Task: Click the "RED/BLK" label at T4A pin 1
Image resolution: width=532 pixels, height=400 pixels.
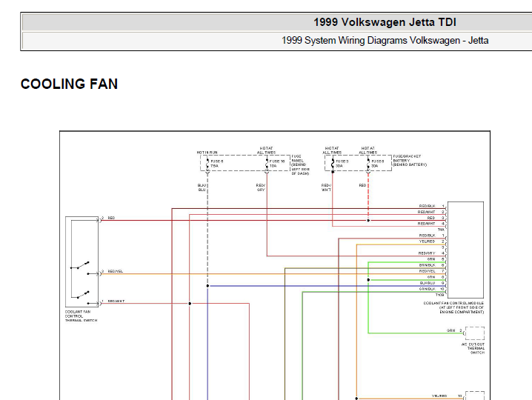Action: 427,206
